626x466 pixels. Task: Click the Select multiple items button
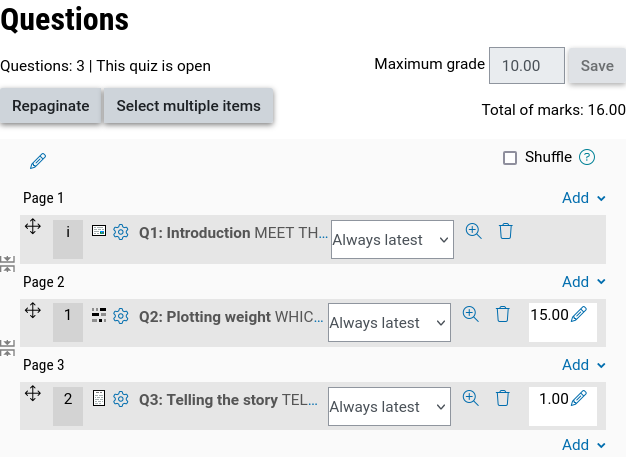188,106
